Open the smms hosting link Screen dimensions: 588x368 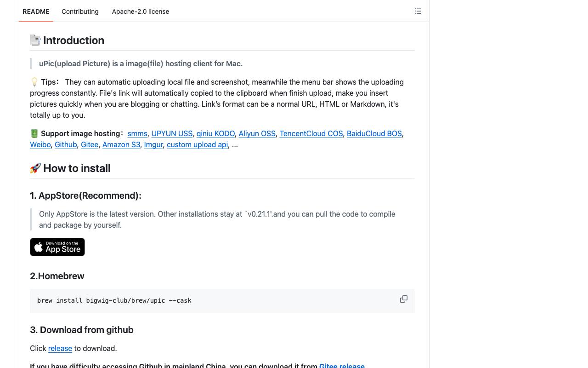click(x=137, y=133)
